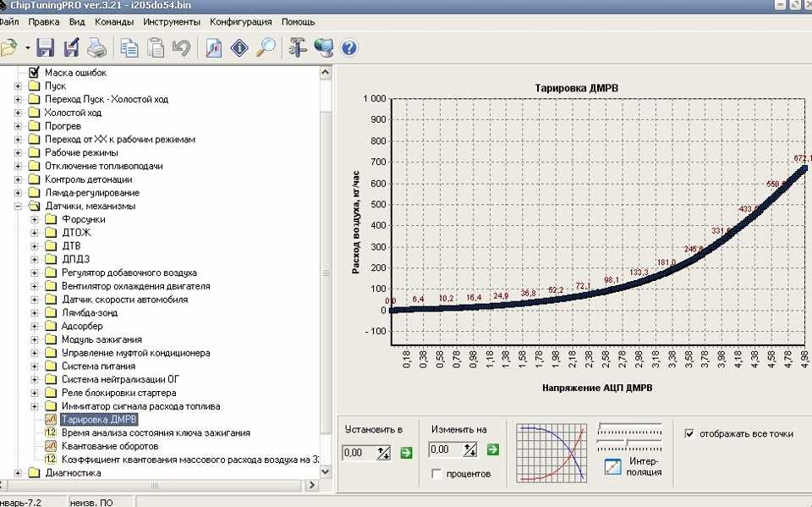The image size is (812, 507).
Task: Click green arrow next to Установить в
Action: tap(407, 453)
